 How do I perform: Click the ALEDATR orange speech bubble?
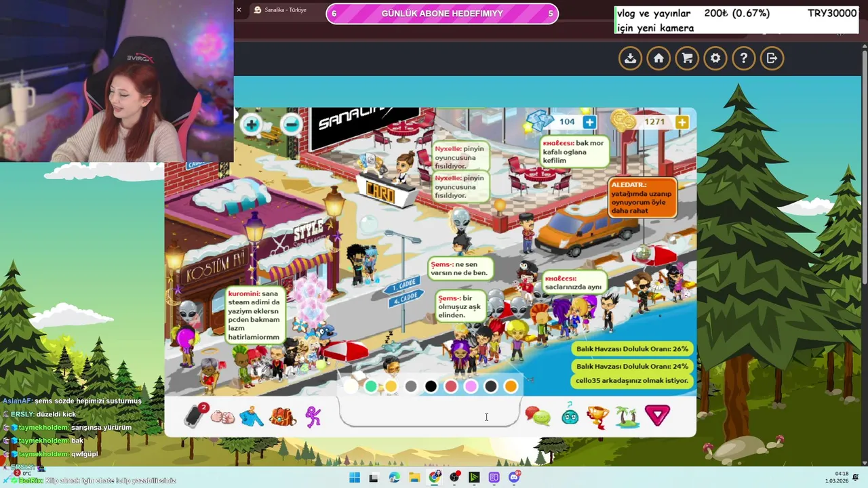coord(643,197)
